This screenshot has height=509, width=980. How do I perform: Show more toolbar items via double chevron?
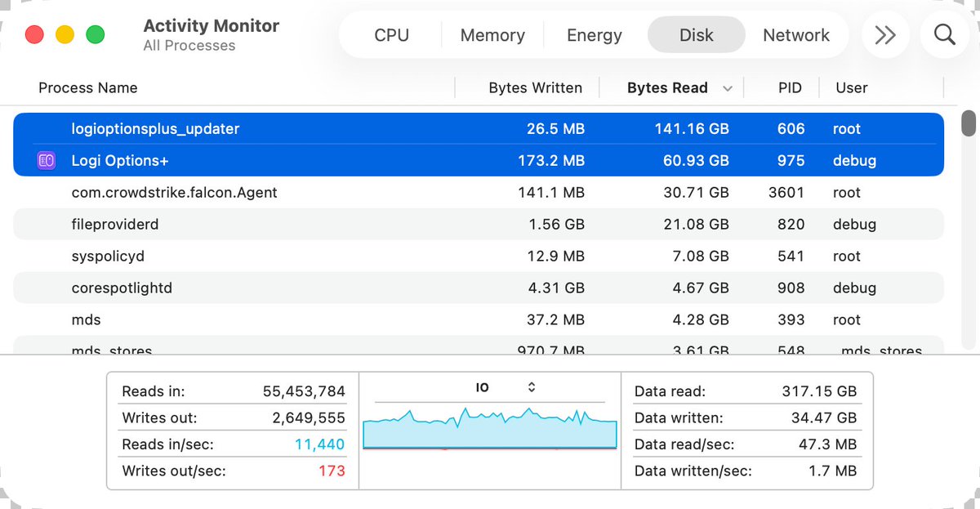885,35
